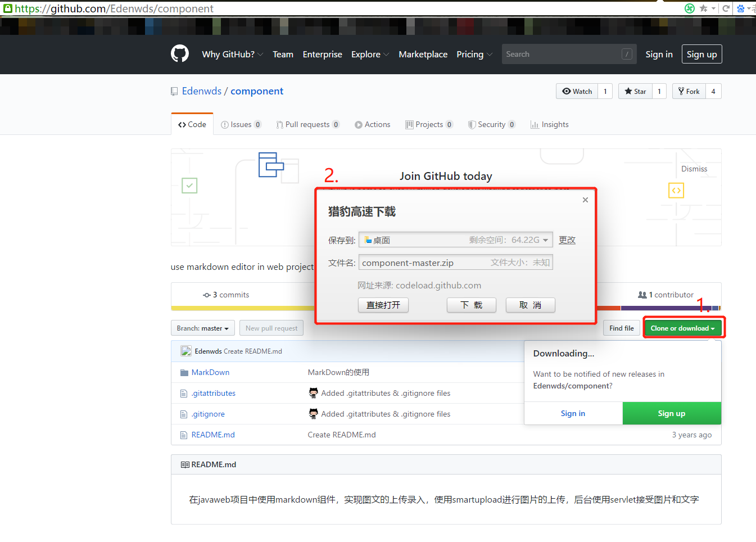This screenshot has height=542, width=756.
Task: Click the Octocat avatar on .gitignore commit
Action: pos(314,414)
